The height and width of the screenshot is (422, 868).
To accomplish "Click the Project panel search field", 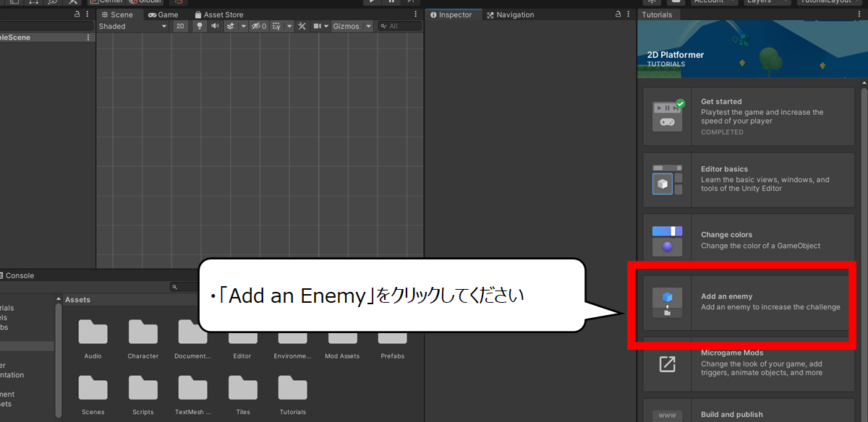I will (x=184, y=287).
